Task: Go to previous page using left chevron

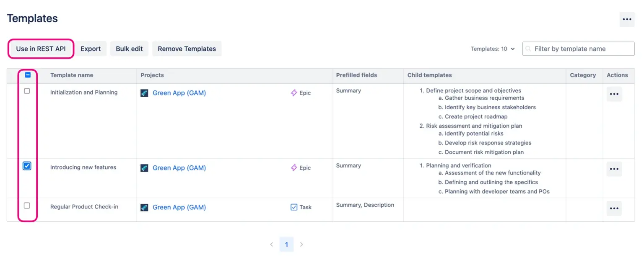Action: coord(271,244)
